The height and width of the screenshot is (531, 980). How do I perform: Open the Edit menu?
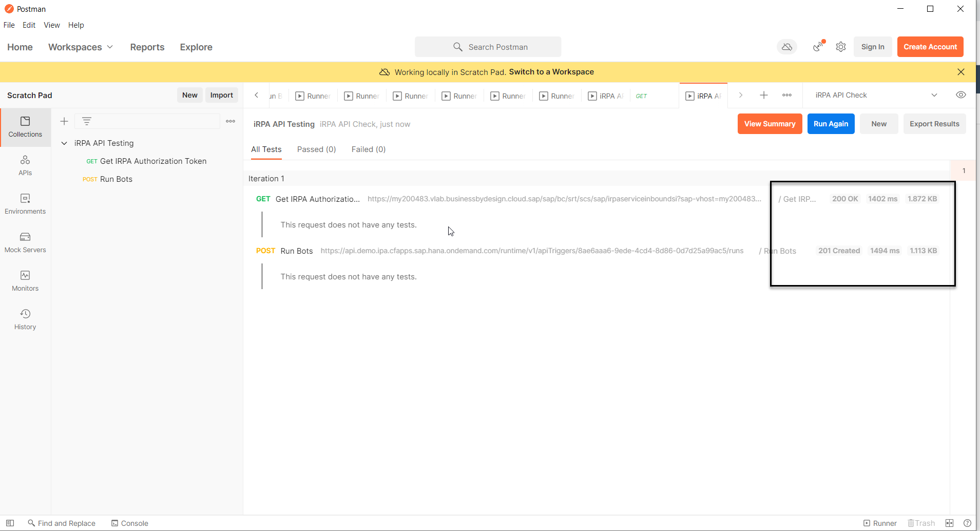tap(29, 25)
